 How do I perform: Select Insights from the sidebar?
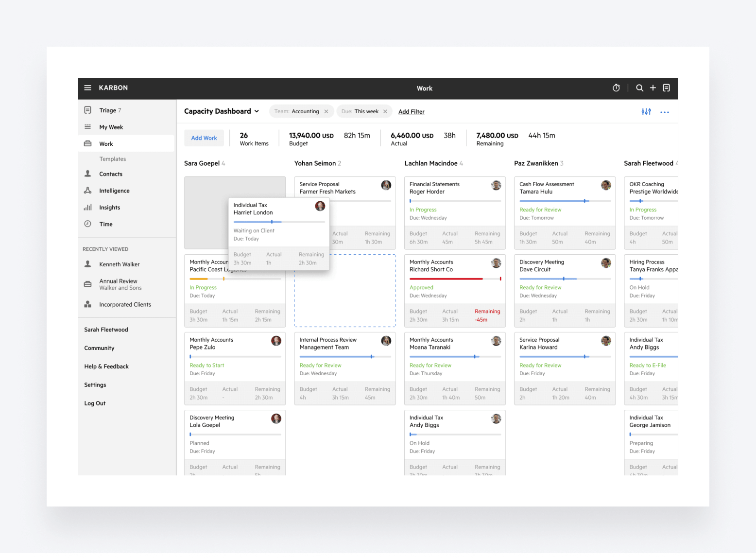(109, 208)
